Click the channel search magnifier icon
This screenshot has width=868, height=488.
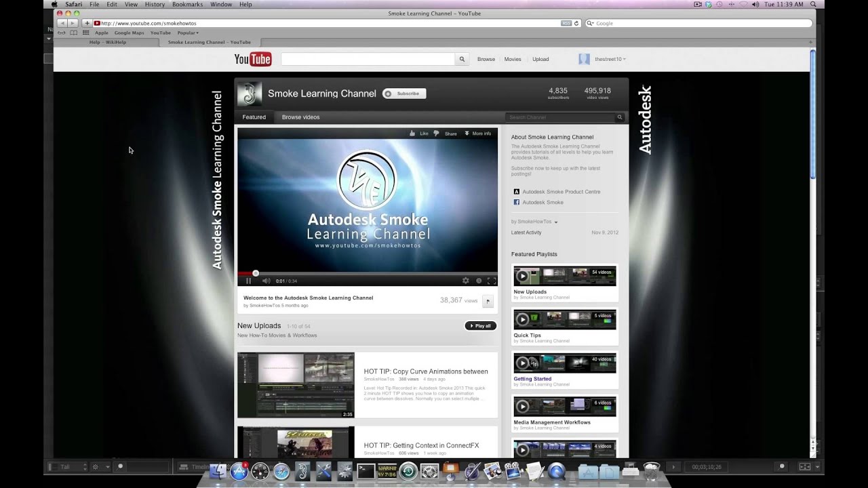620,117
